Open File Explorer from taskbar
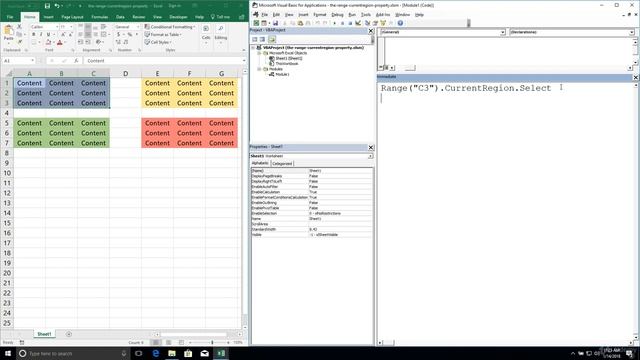The height and width of the screenshot is (360, 640). coord(172,353)
